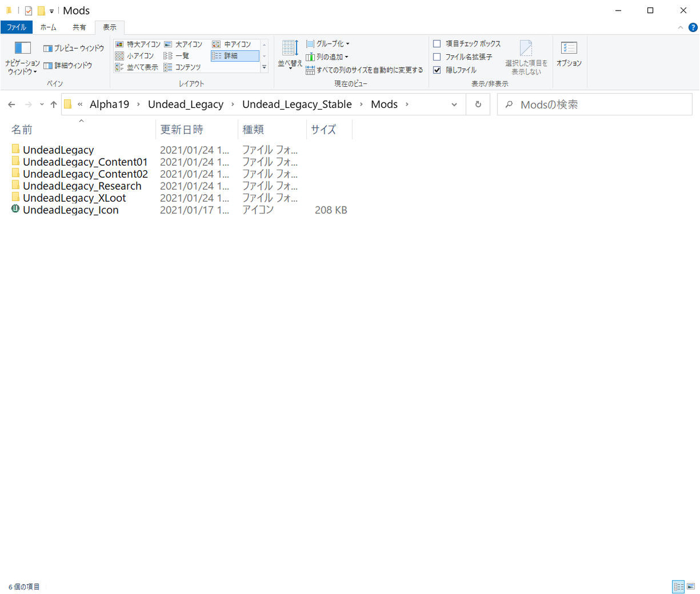Open the address bar history dropdown
Viewport: 700px width, 594px height.
coord(454,104)
